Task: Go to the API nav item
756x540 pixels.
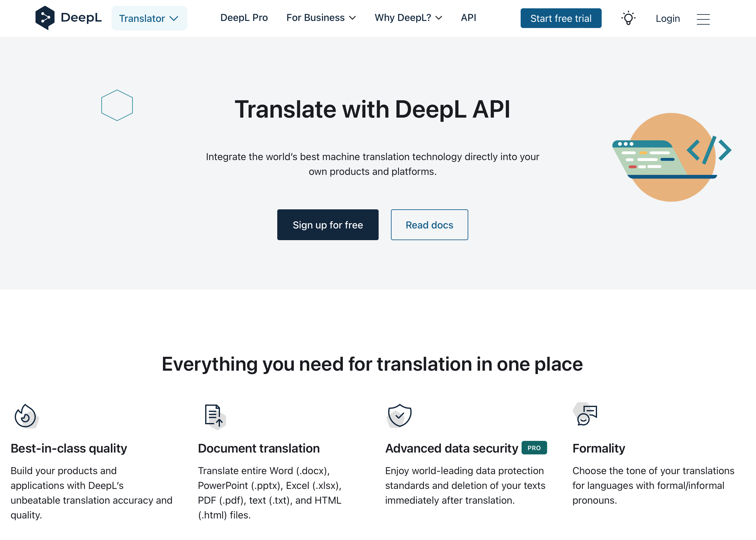Action: click(468, 18)
